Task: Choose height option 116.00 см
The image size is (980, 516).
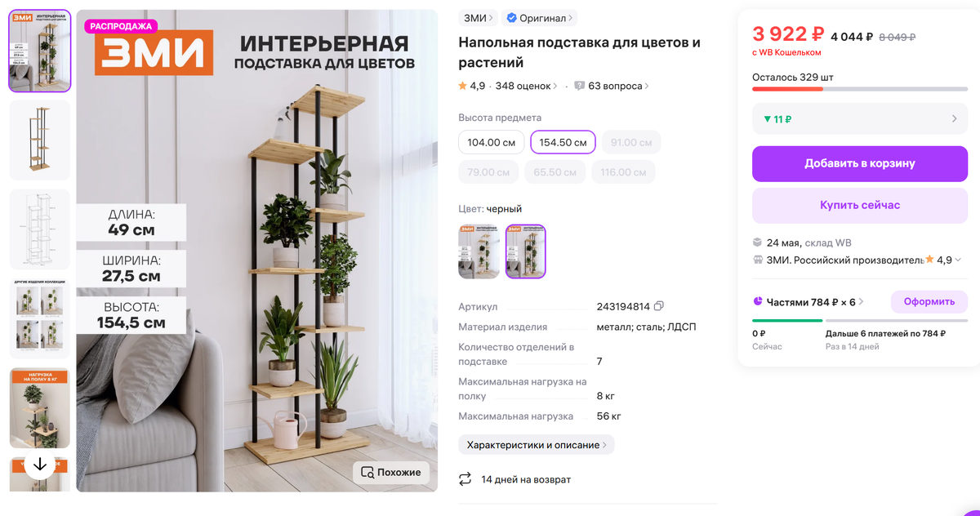Action: [622, 172]
